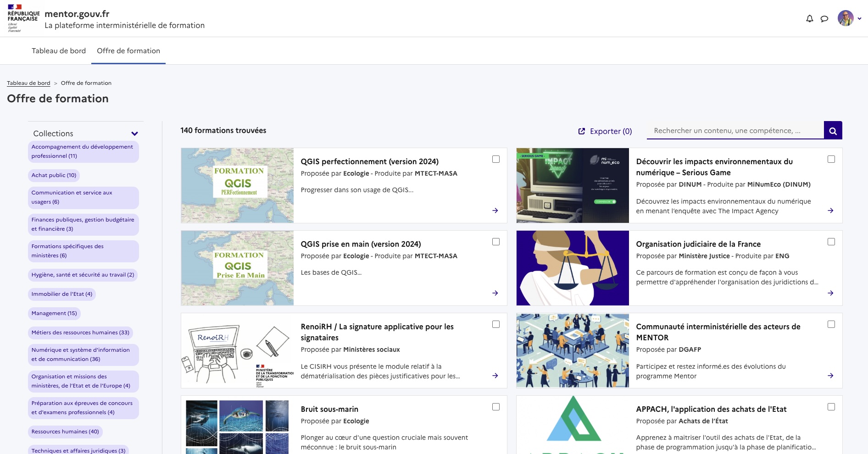Click the 140 formations trouvées text
Image resolution: width=868 pixels, height=454 pixels.
(223, 130)
